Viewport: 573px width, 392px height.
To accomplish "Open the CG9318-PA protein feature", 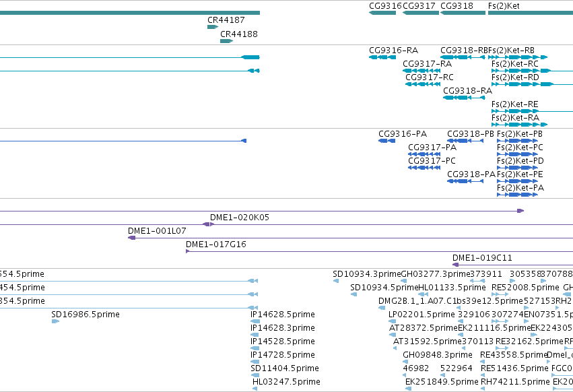I will tap(465, 181).
